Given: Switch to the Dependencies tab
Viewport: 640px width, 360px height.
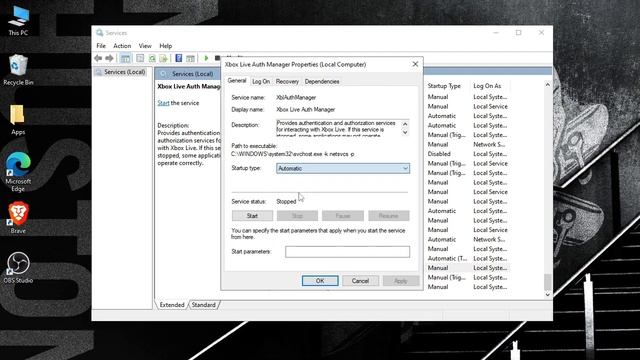Looking at the screenshot, I should (322, 82).
